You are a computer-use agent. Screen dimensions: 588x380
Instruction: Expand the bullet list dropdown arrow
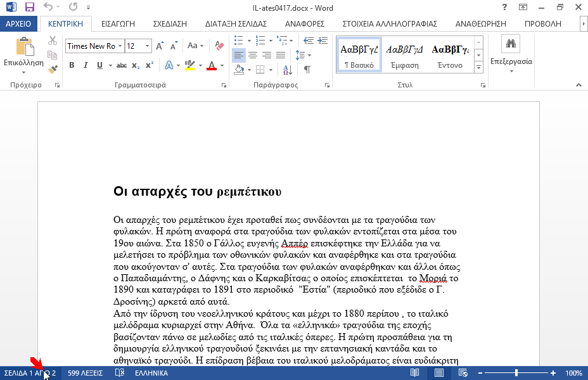pos(249,41)
